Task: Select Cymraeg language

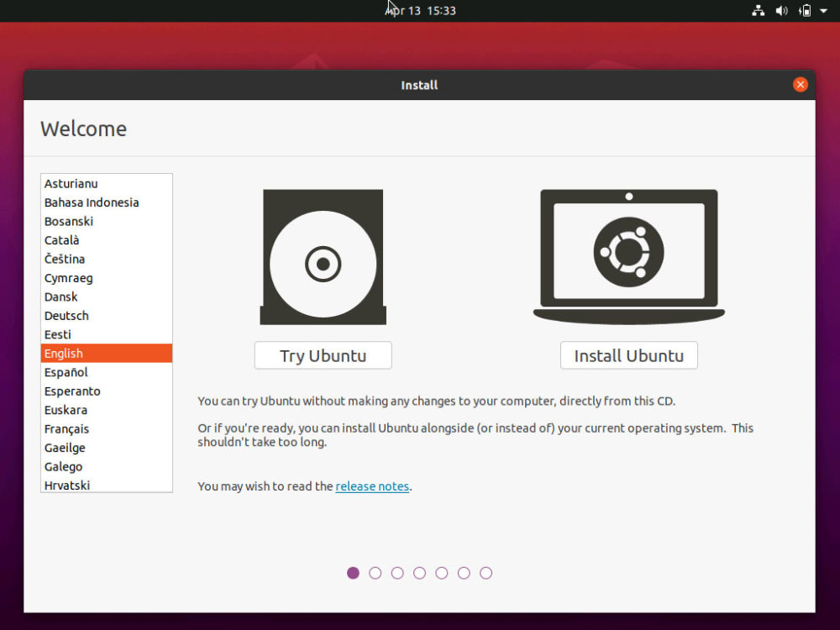Action: click(107, 278)
